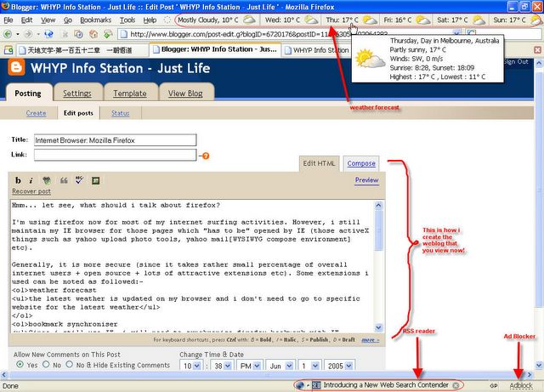Click the Fri 16°C forecast item
The image size is (544, 392).
406,20
